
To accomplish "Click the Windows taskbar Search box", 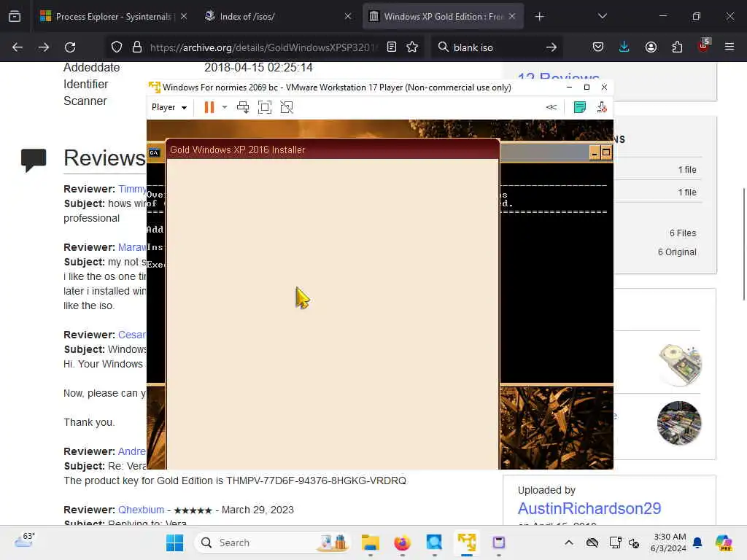I will [x=272, y=542].
